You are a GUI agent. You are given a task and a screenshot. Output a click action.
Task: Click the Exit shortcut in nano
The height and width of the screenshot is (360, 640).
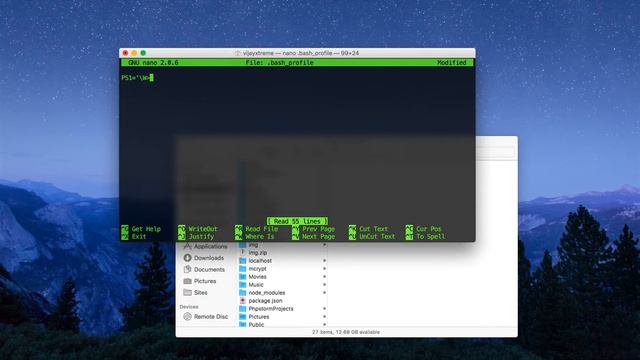[x=134, y=237]
